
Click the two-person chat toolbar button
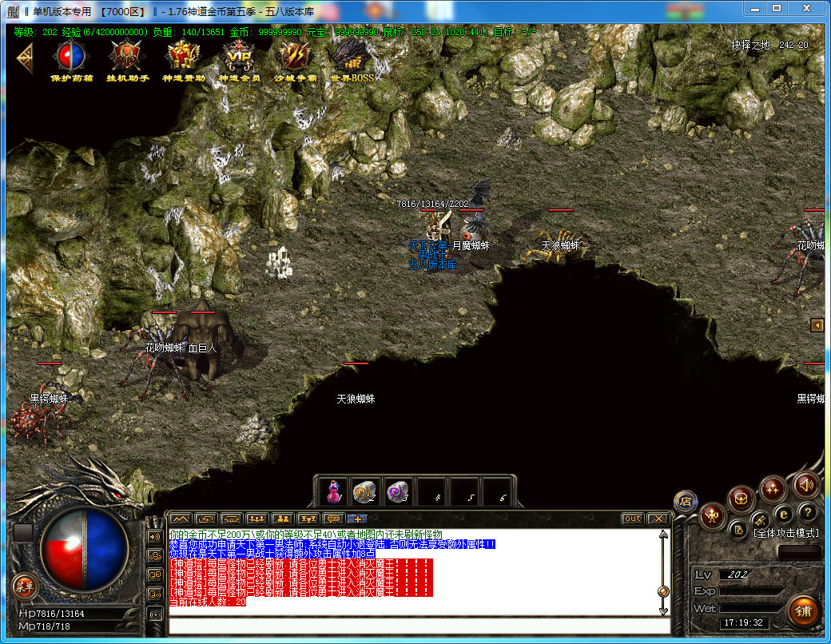(x=282, y=519)
